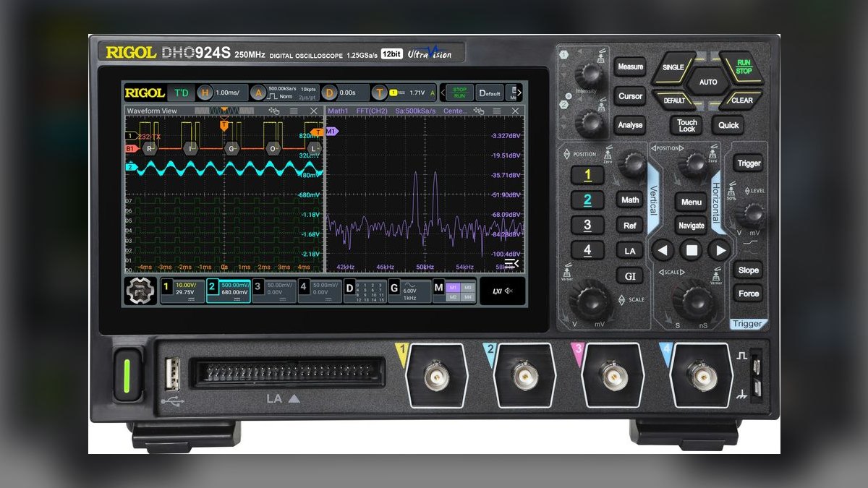Toggle the M1 cell in math label
Viewport: 868px width, 488px height.
point(453,287)
